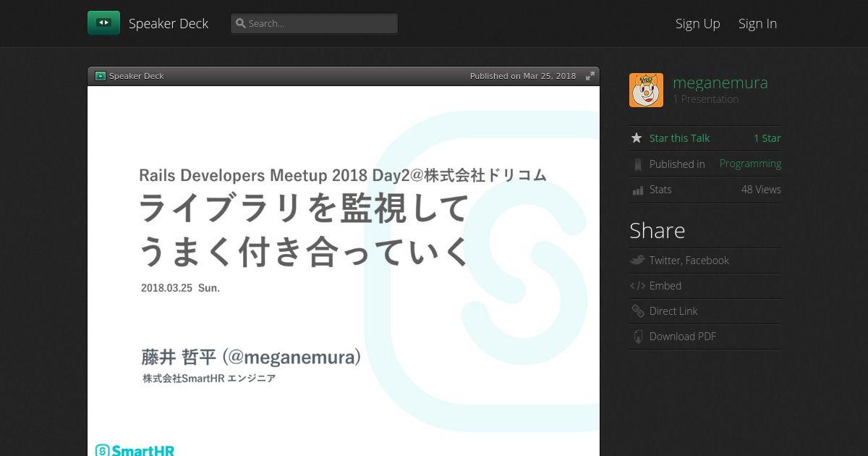Click the magnifier icon in search box
Viewport: 868px width, 456px height.
click(241, 23)
